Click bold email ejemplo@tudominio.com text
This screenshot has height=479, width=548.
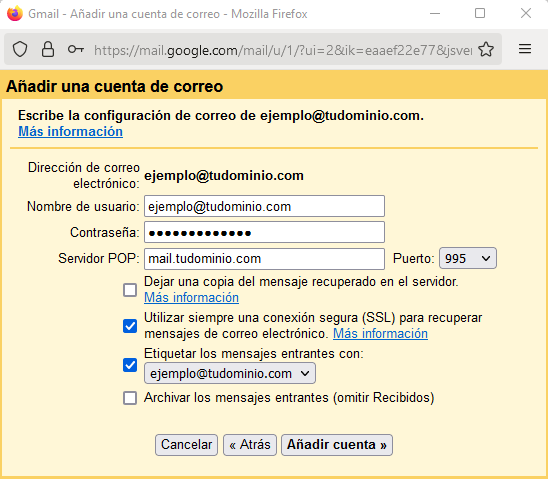click(224, 175)
